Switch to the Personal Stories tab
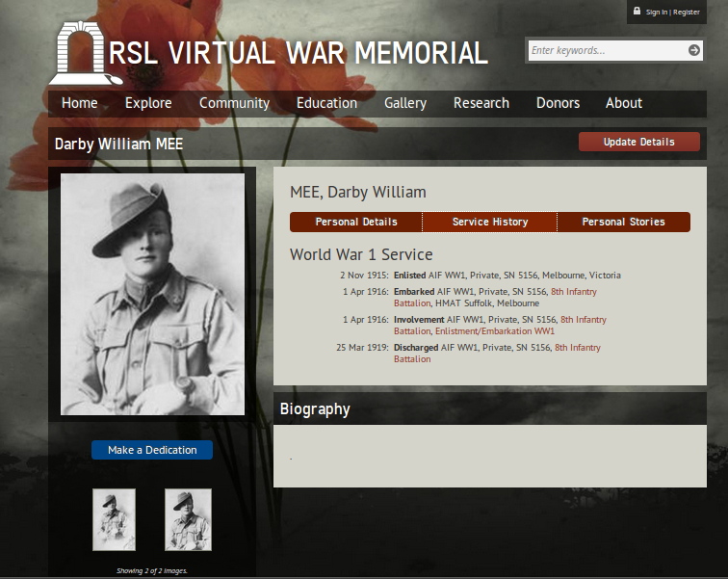 624,222
